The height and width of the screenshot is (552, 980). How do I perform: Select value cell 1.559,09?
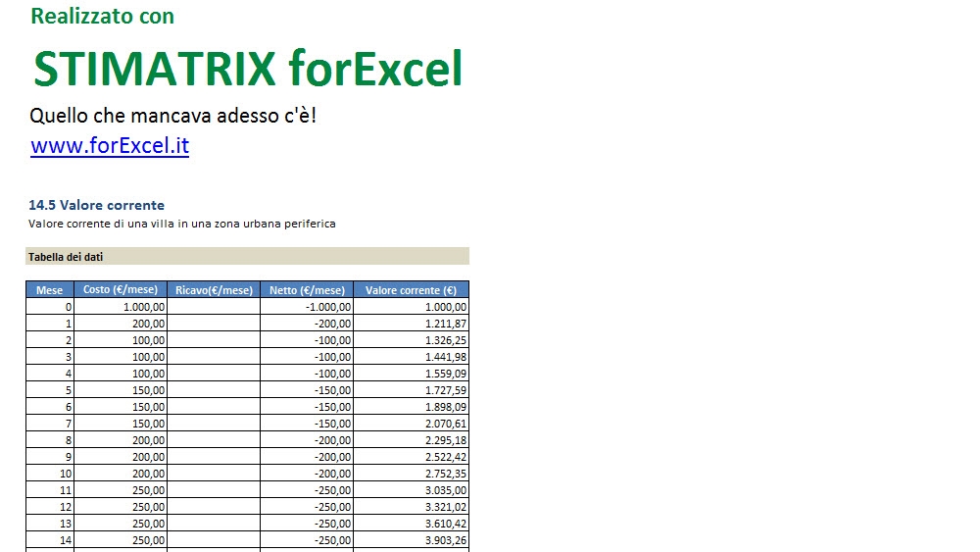click(412, 374)
